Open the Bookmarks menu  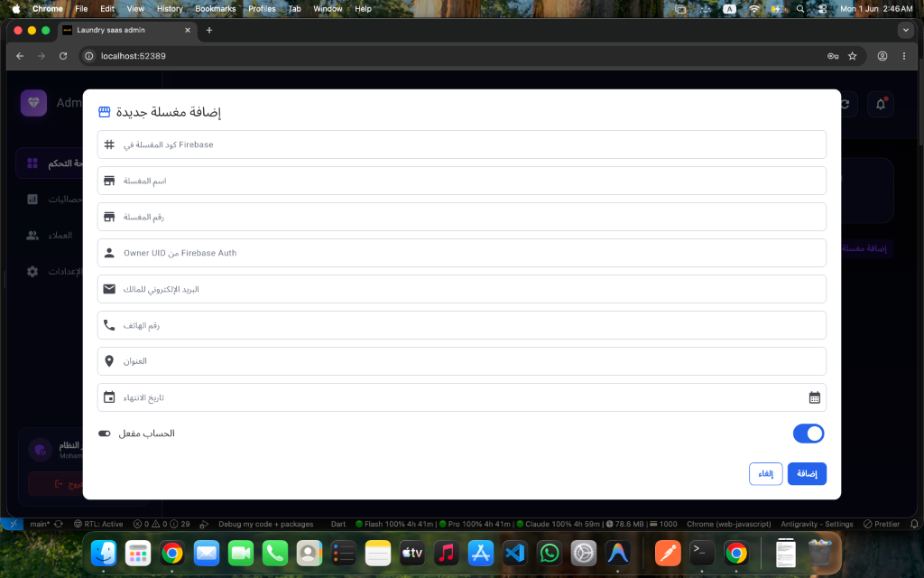click(216, 9)
